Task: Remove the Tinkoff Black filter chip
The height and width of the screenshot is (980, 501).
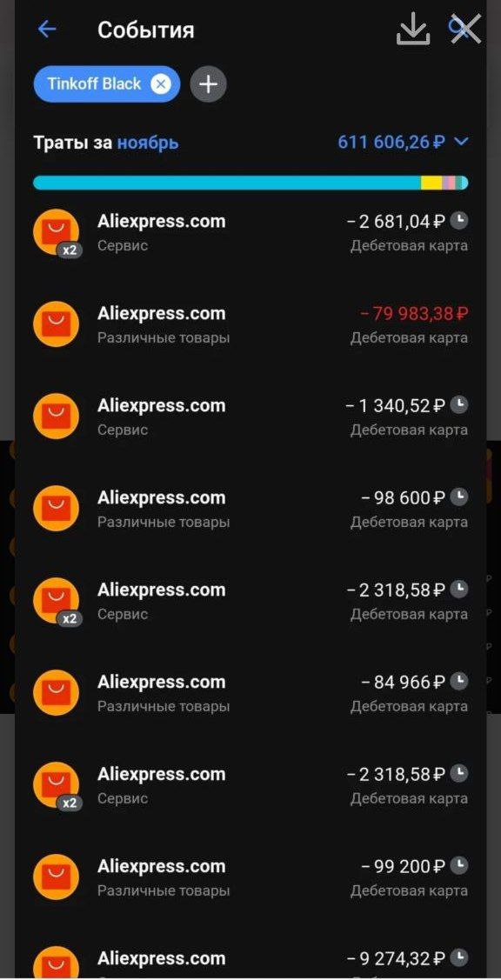Action: (161, 83)
